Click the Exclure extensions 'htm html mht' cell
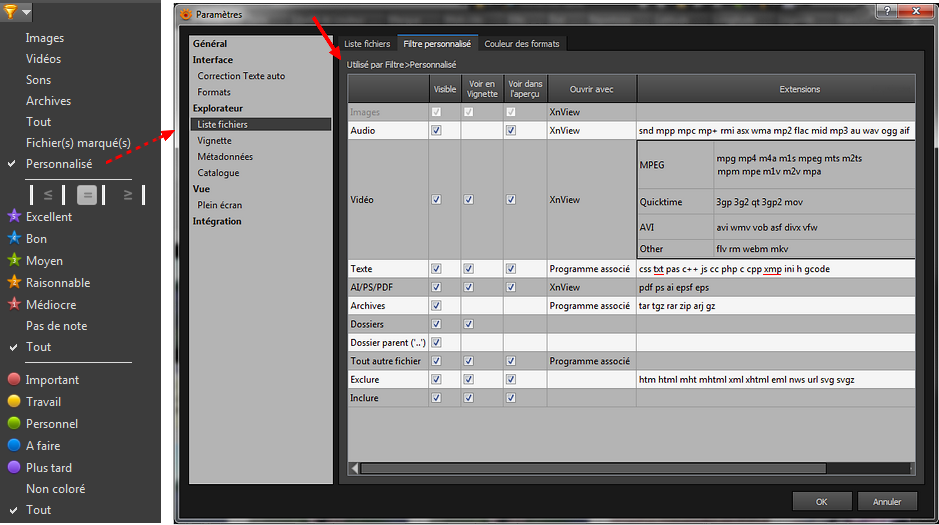The width and height of the screenshot is (939, 525). [x=776, y=380]
